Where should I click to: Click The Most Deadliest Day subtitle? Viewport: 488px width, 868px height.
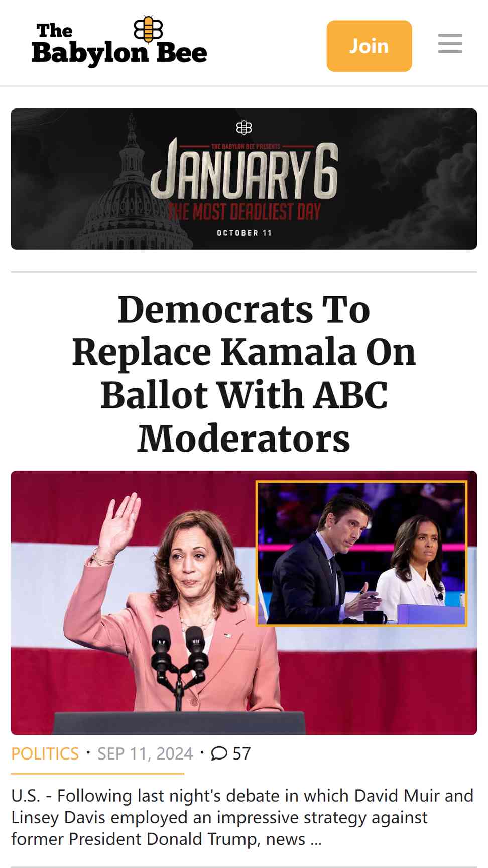(244, 211)
